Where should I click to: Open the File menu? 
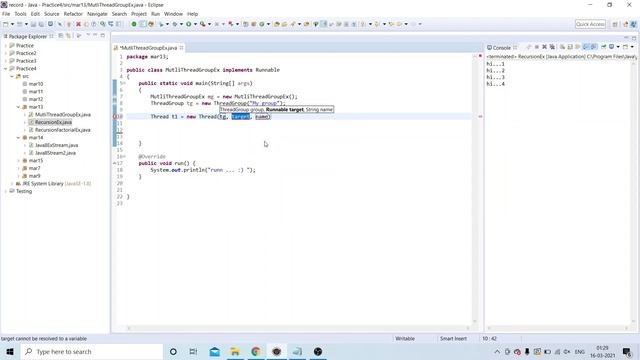6,14
